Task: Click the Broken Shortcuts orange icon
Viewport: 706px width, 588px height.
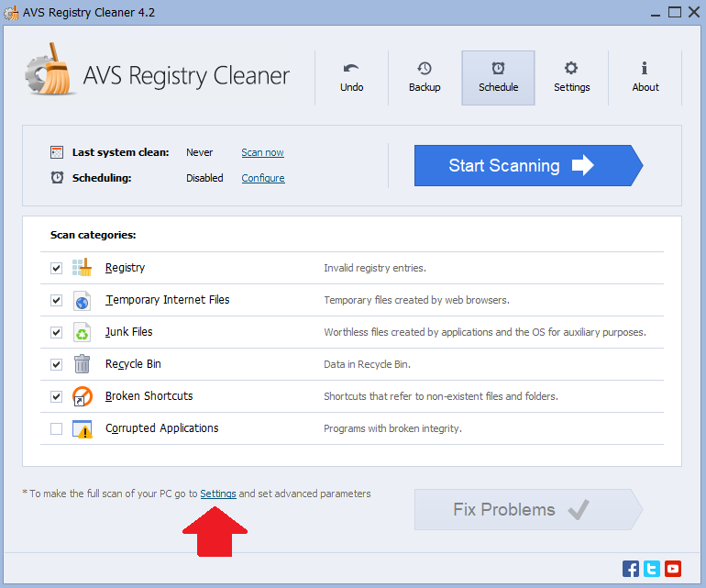Action: click(x=82, y=396)
